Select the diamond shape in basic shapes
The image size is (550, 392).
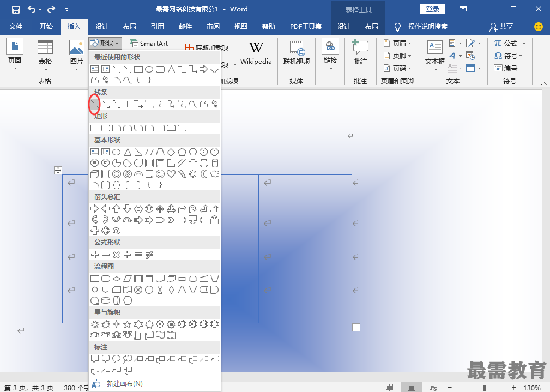point(171,152)
